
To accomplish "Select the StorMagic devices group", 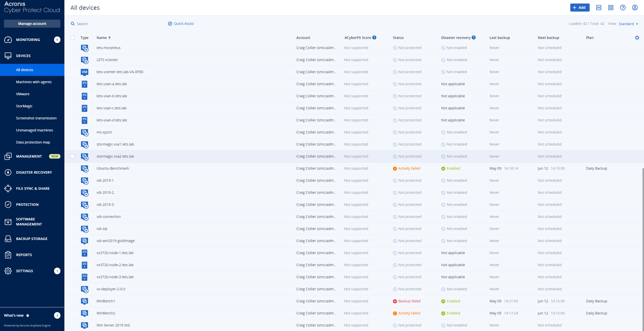I will point(24,106).
